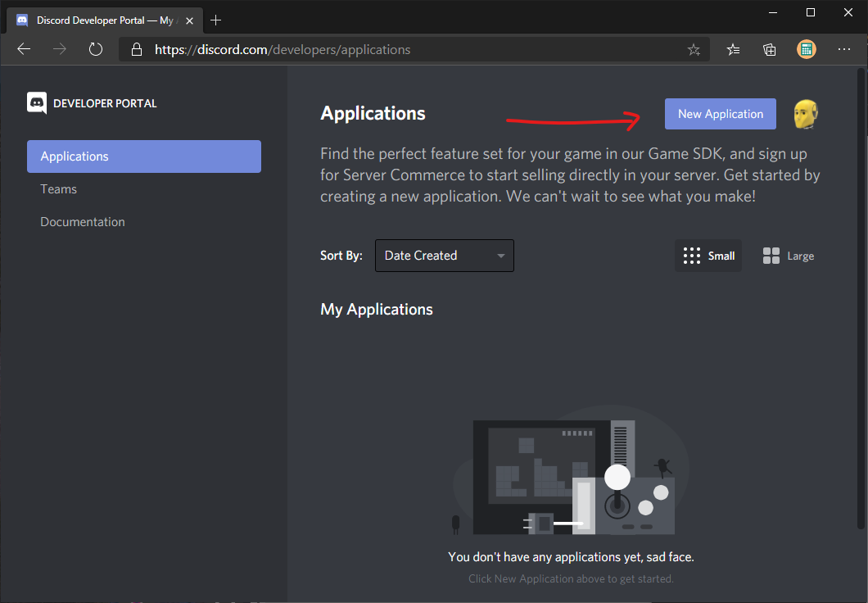This screenshot has width=868, height=603.
Task: Open the favorites list
Action: [733, 50]
